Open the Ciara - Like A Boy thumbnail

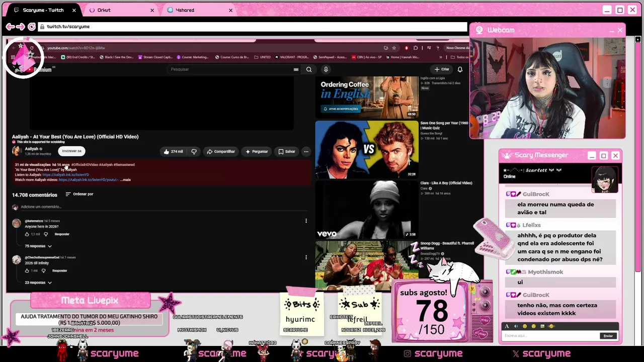pos(367,210)
